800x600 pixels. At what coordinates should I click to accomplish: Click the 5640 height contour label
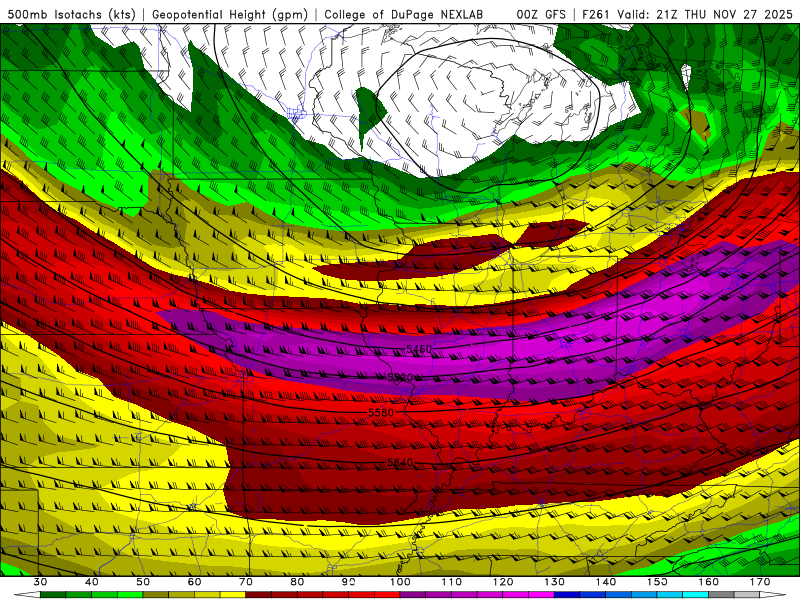coord(400,462)
